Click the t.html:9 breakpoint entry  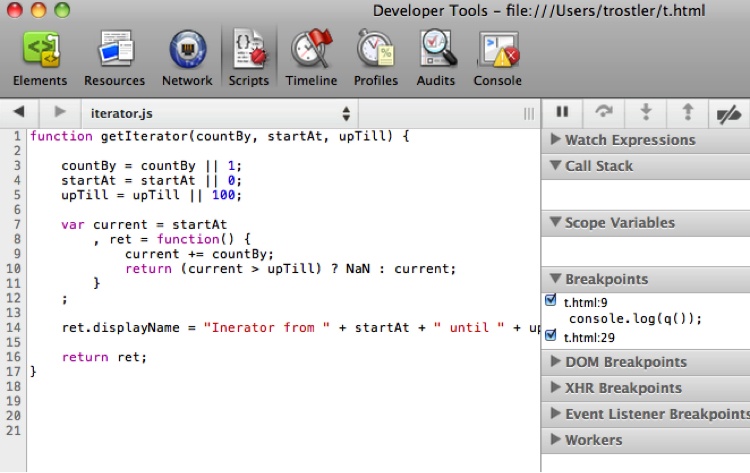coord(585,302)
